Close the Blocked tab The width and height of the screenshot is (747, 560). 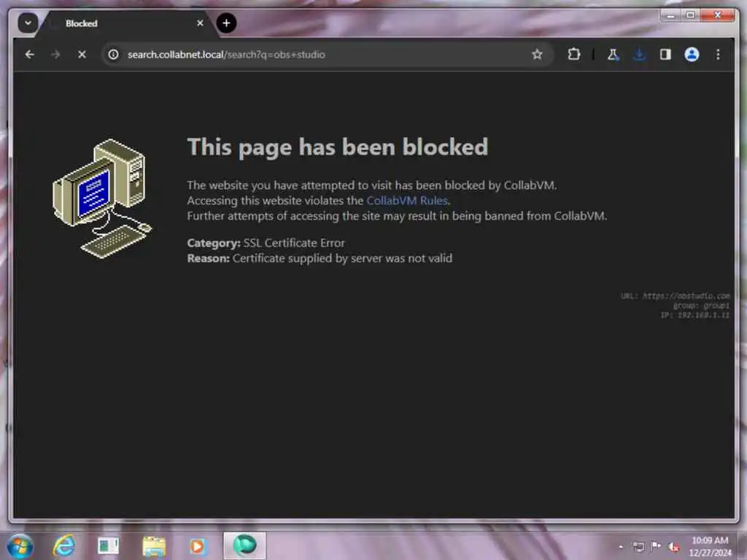[200, 23]
